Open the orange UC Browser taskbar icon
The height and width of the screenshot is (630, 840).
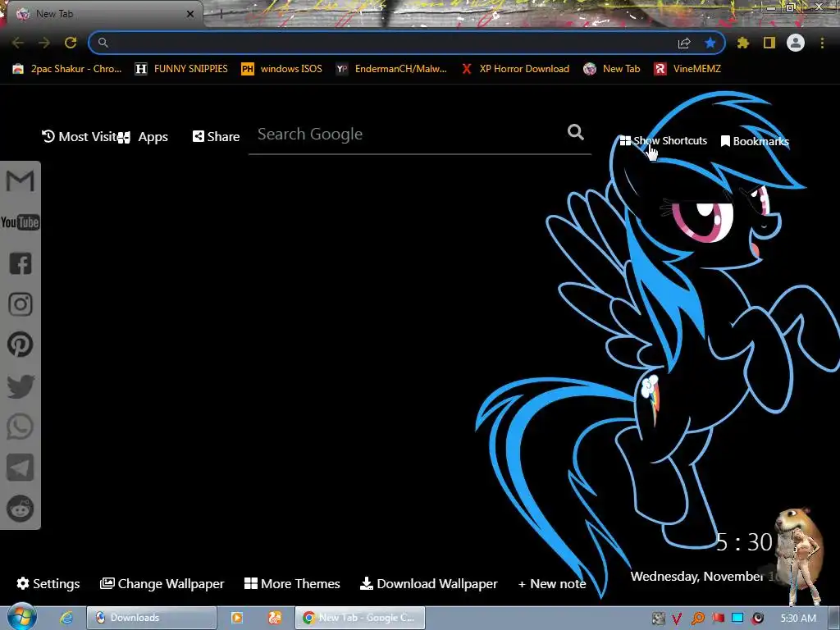(x=275, y=618)
